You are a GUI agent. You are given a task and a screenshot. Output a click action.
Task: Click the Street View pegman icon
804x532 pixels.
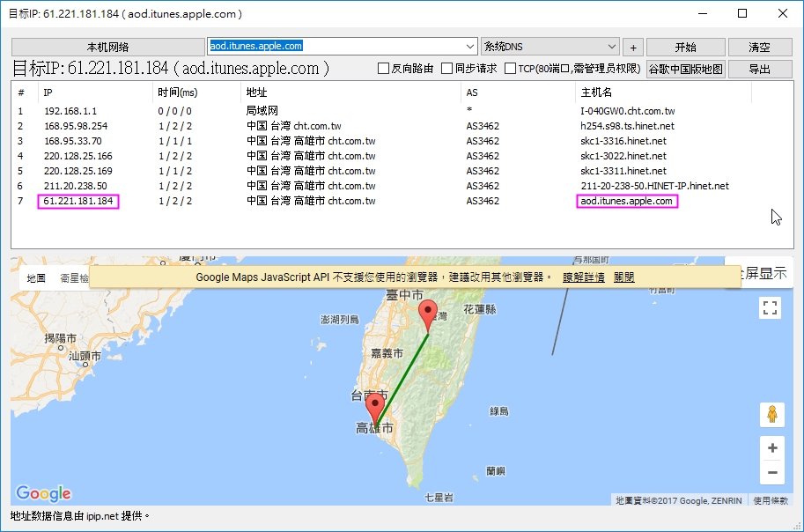[x=771, y=415]
